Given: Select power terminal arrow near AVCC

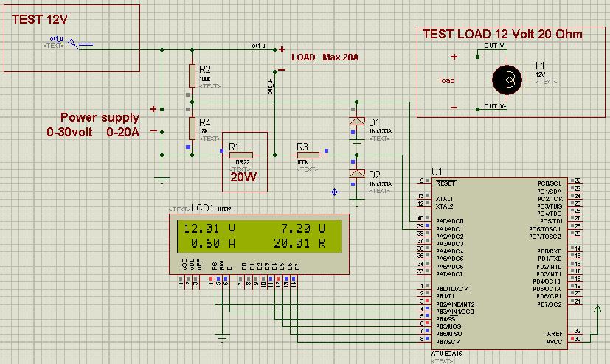Looking at the screenshot, I should 597,309.
